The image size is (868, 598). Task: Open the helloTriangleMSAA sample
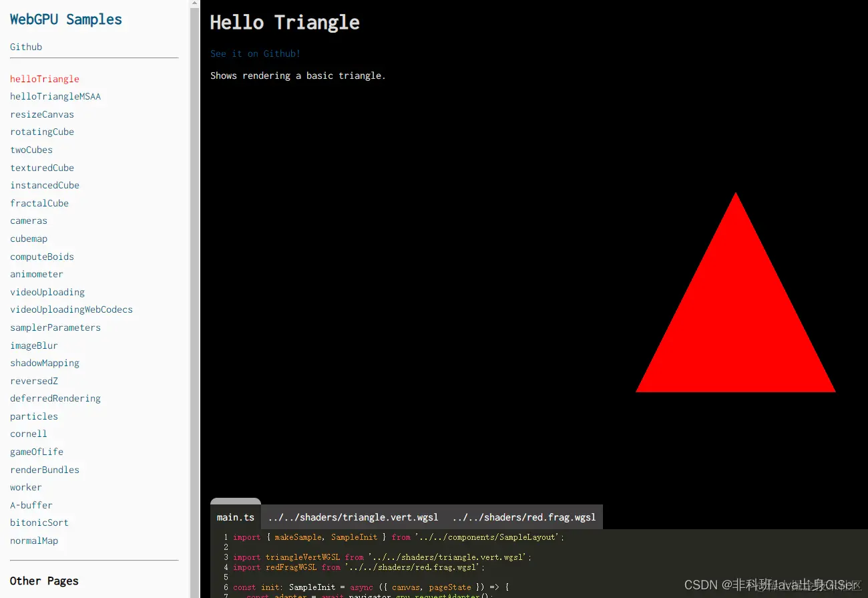[55, 96]
